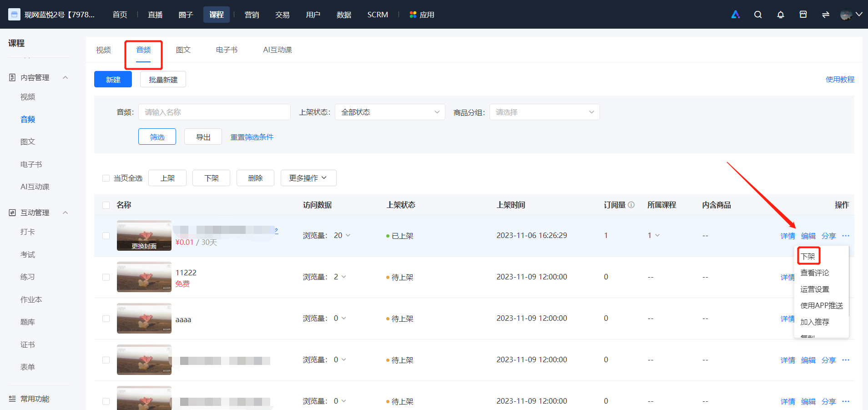Open the search icon in top bar
This screenshot has width=868, height=410.
point(757,15)
